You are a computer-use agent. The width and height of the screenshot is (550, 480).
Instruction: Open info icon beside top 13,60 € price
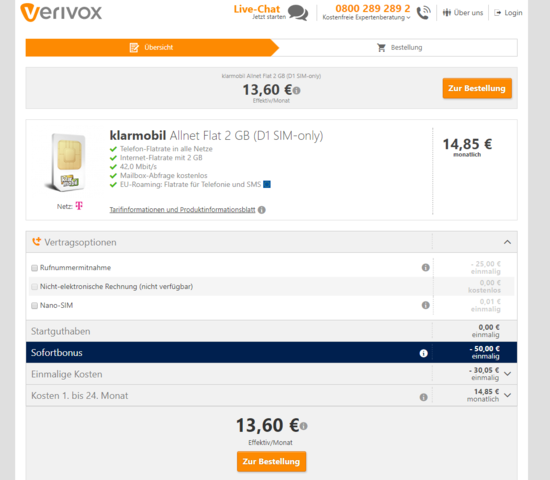(x=296, y=91)
